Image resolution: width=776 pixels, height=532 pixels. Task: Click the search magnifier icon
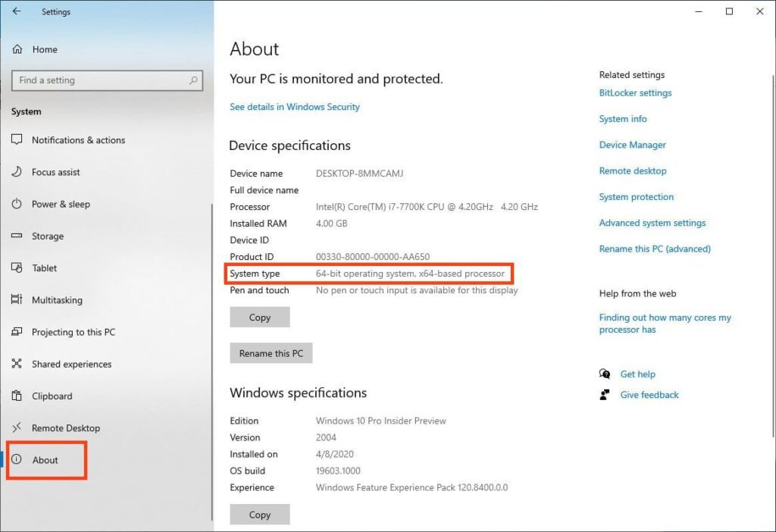194,80
